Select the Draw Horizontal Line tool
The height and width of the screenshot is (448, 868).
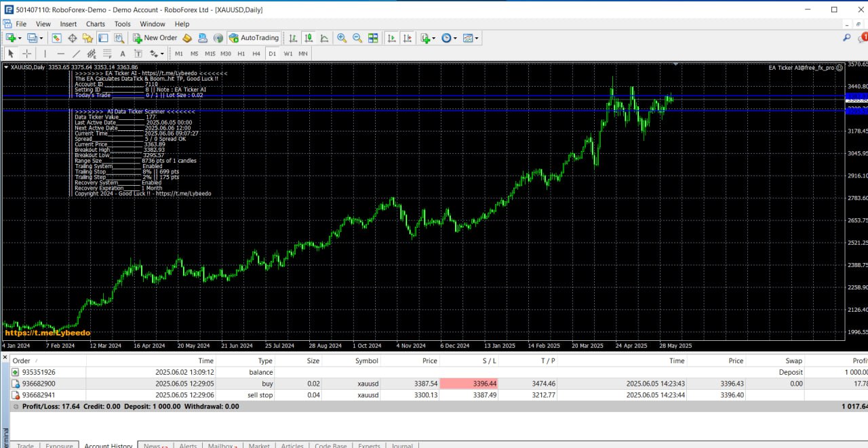(x=60, y=54)
